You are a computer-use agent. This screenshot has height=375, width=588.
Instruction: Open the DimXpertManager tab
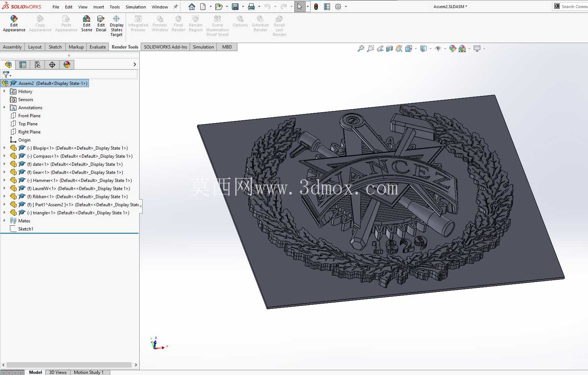tap(52, 65)
